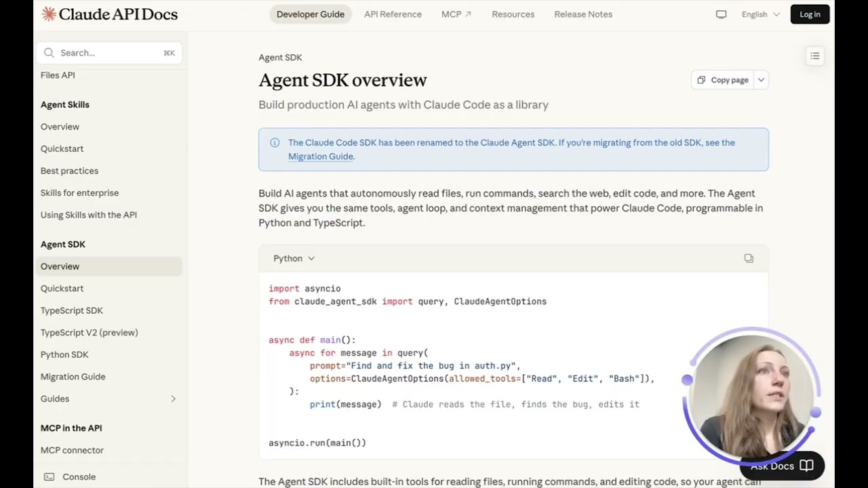
Task: Open the Resources tab
Action: tap(513, 14)
